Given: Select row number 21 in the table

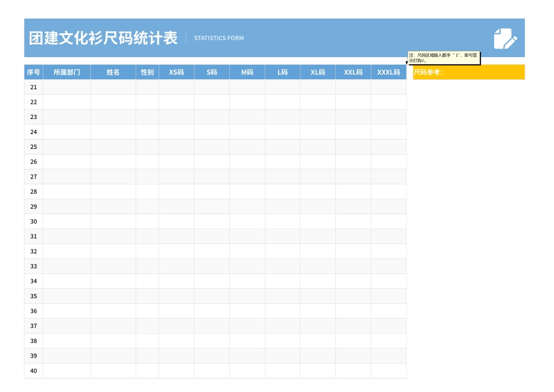Looking at the screenshot, I should click(33, 87).
